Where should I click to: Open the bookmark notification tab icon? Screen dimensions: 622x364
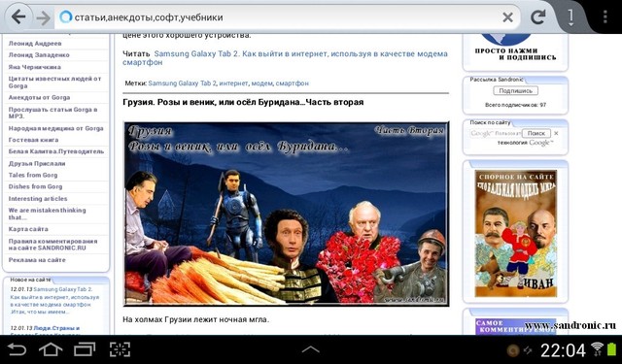570,17
